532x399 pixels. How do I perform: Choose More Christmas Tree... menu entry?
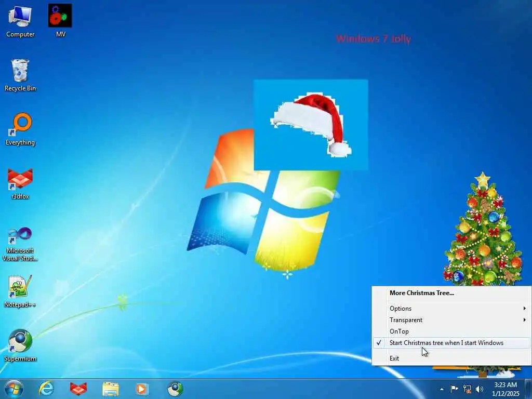pos(451,293)
